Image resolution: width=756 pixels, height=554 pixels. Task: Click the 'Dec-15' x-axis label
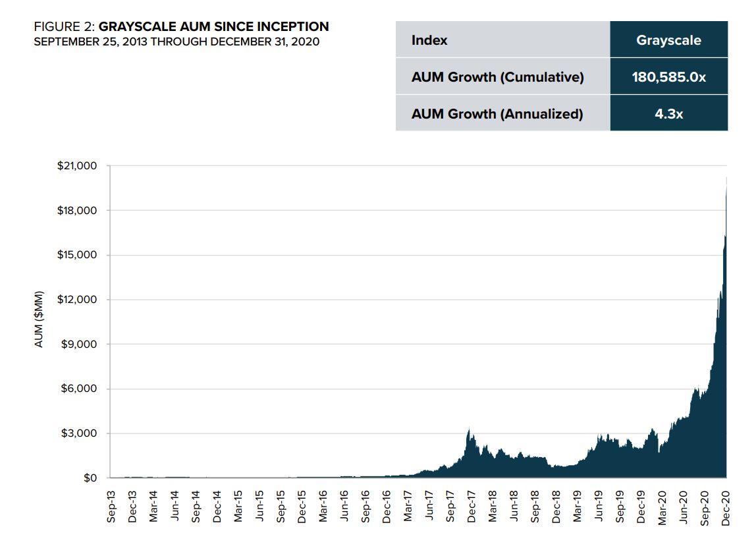pos(302,507)
